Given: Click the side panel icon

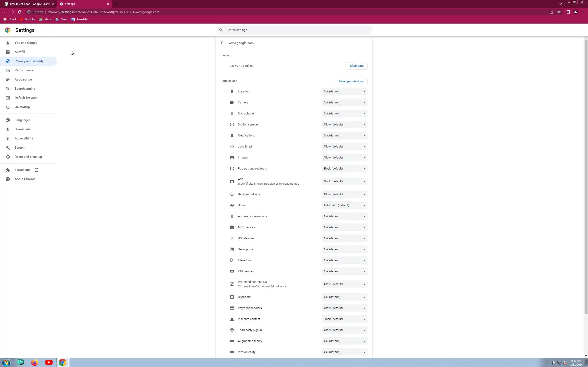Looking at the screenshot, I should [568, 12].
